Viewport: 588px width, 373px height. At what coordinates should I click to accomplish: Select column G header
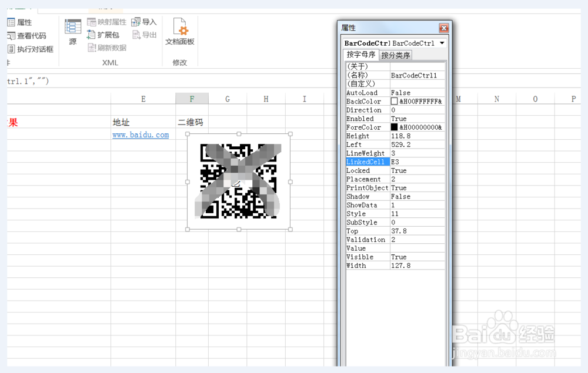tap(228, 99)
